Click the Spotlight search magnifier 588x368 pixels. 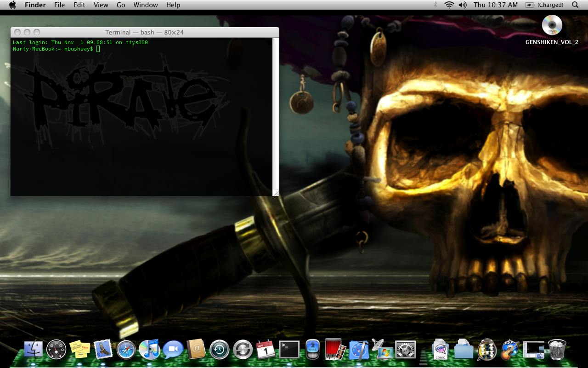[575, 5]
